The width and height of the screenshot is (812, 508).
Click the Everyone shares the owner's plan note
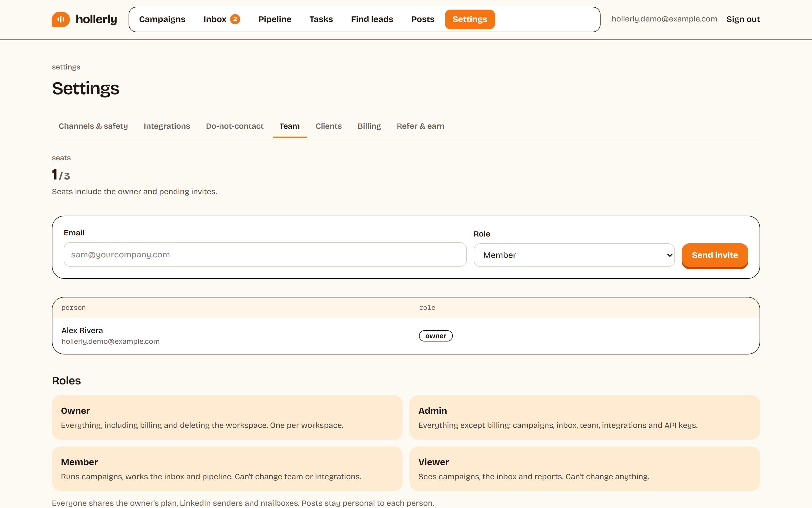click(243, 503)
